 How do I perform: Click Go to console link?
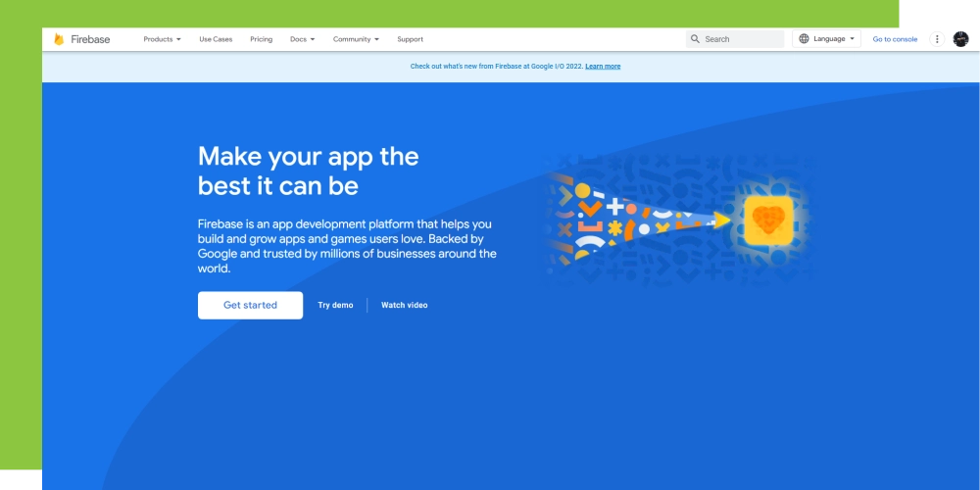[x=895, y=39]
